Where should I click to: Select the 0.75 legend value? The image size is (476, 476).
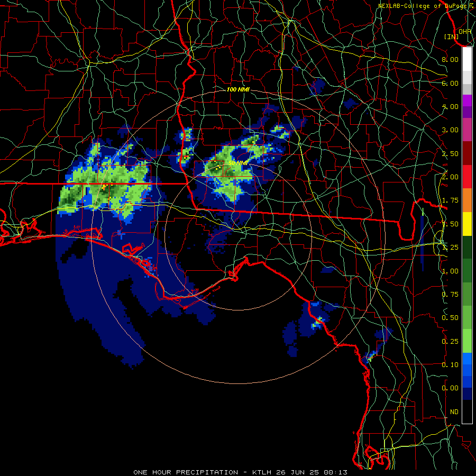[450, 295]
